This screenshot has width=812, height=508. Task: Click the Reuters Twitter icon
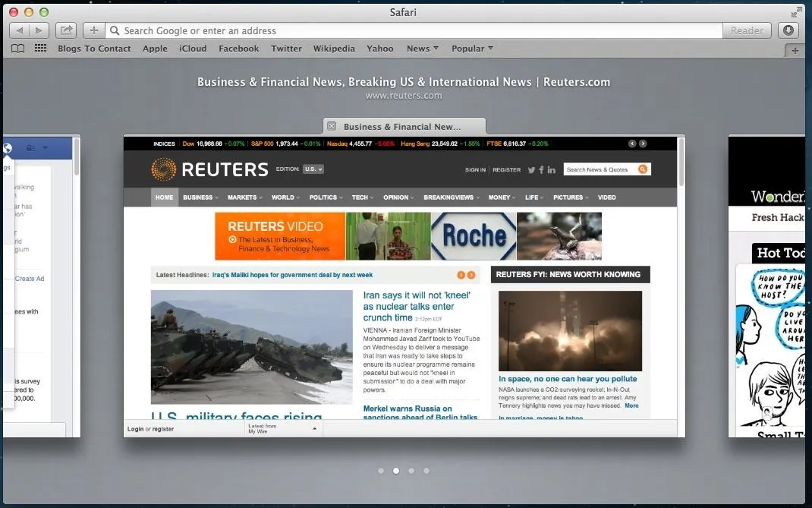tap(531, 169)
